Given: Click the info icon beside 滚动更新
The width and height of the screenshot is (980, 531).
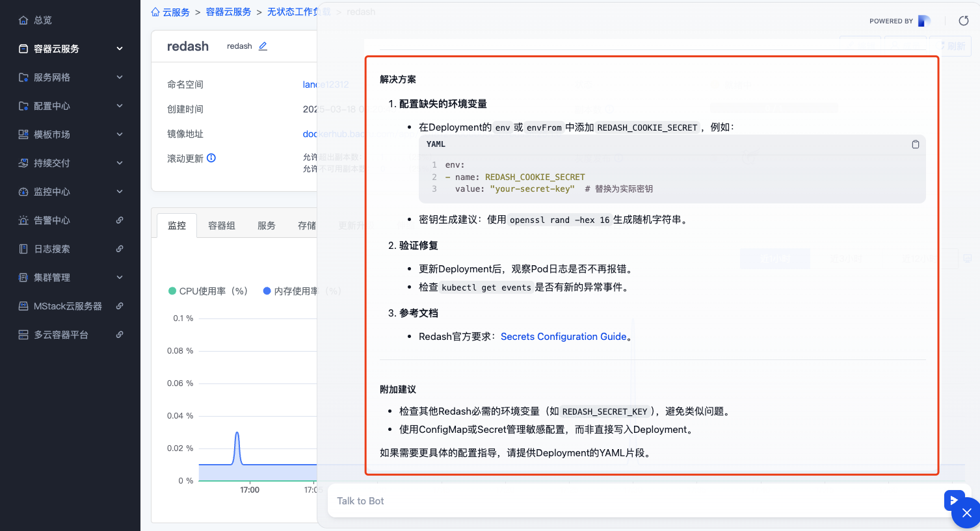Looking at the screenshot, I should (x=211, y=158).
